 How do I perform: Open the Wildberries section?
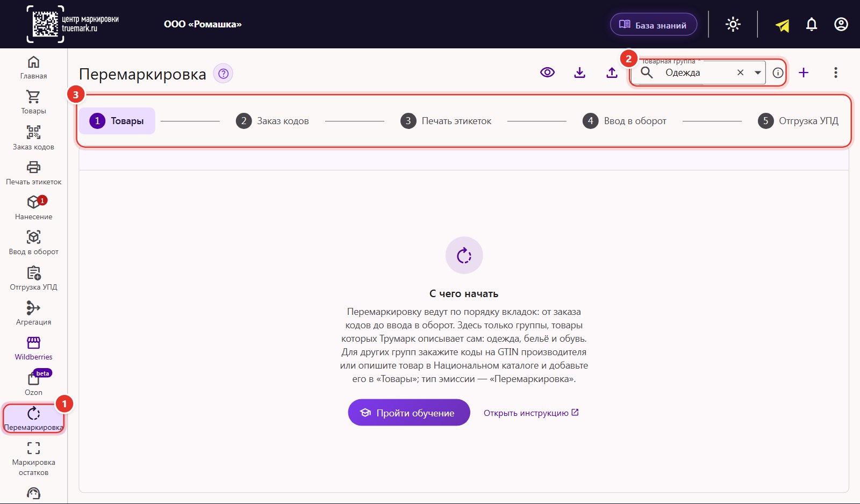pyautogui.click(x=33, y=348)
